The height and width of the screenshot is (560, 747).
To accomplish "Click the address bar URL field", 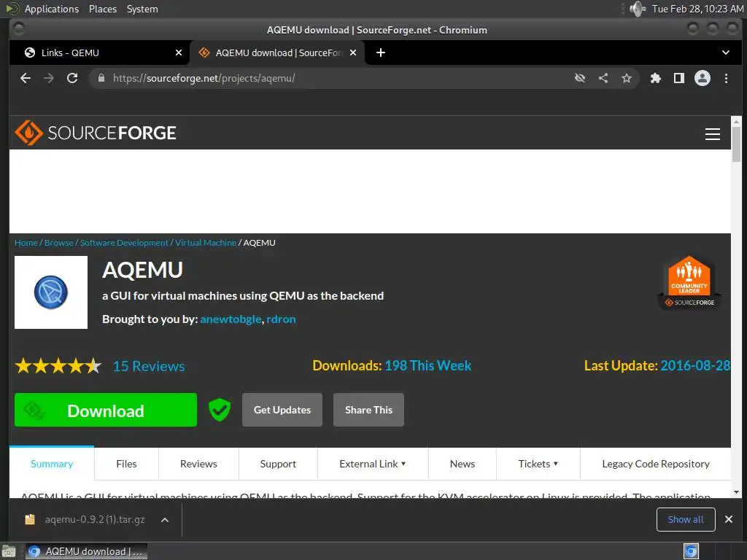I will (x=333, y=78).
